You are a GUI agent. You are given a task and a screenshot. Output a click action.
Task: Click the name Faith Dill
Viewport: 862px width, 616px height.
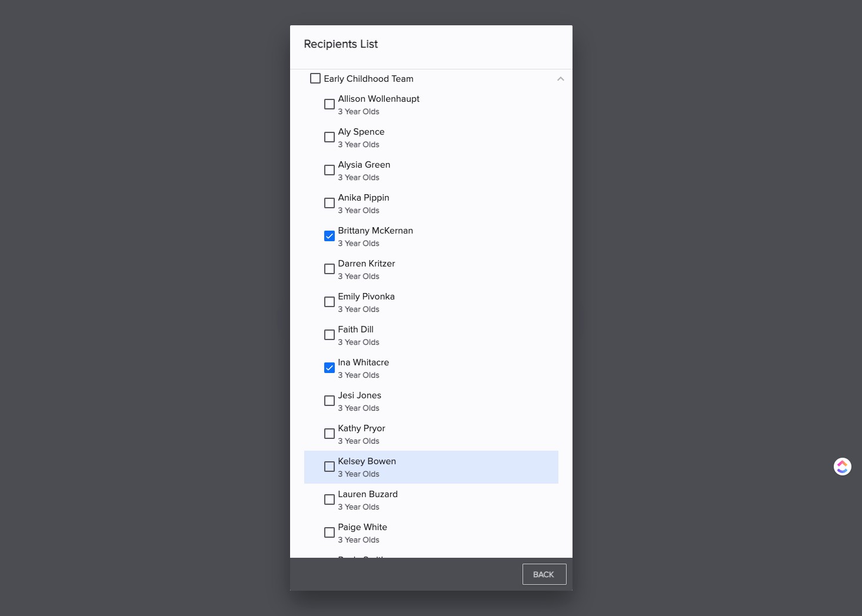coord(355,329)
